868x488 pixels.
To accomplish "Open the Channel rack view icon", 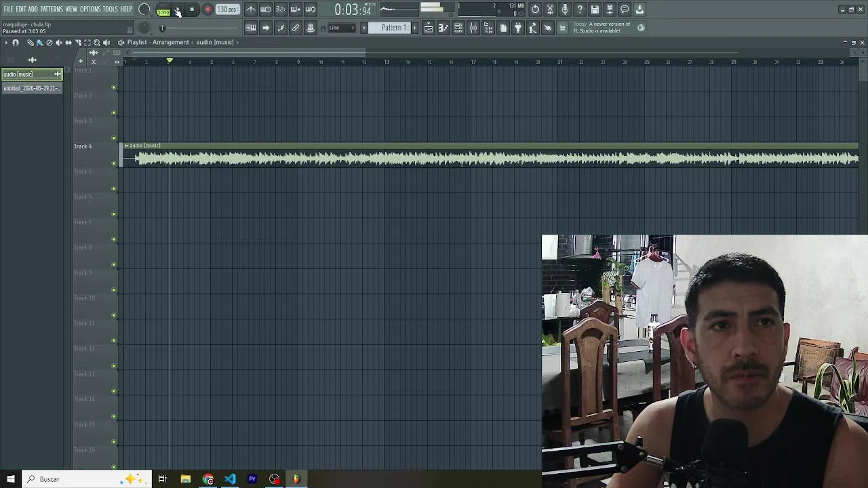I will pyautogui.click(x=458, y=28).
